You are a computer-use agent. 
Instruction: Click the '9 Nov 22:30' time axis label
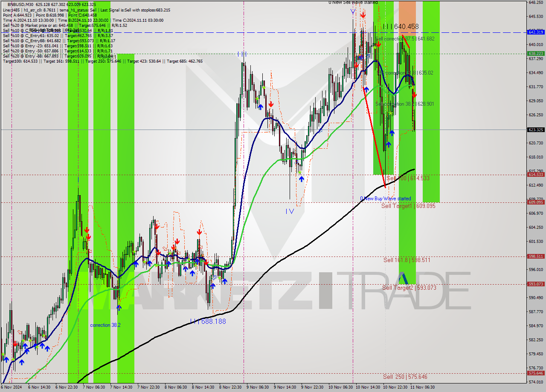(312, 387)
